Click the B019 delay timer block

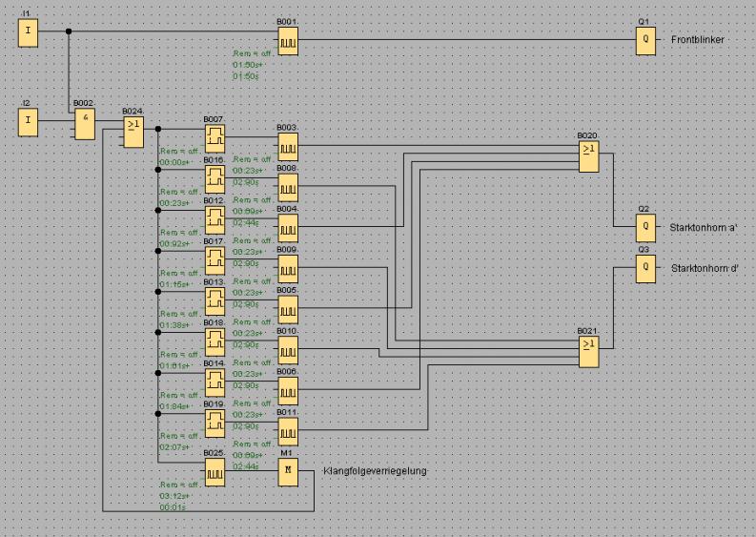click(215, 423)
